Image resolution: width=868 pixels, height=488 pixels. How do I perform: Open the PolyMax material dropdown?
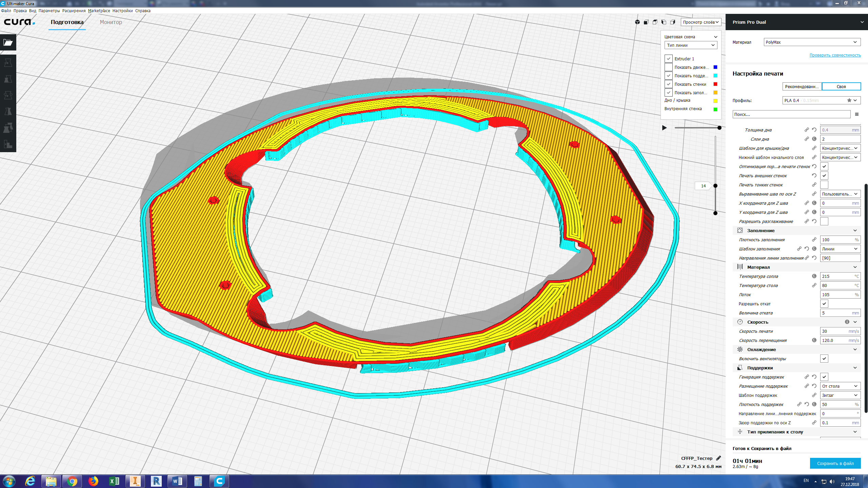pos(812,42)
